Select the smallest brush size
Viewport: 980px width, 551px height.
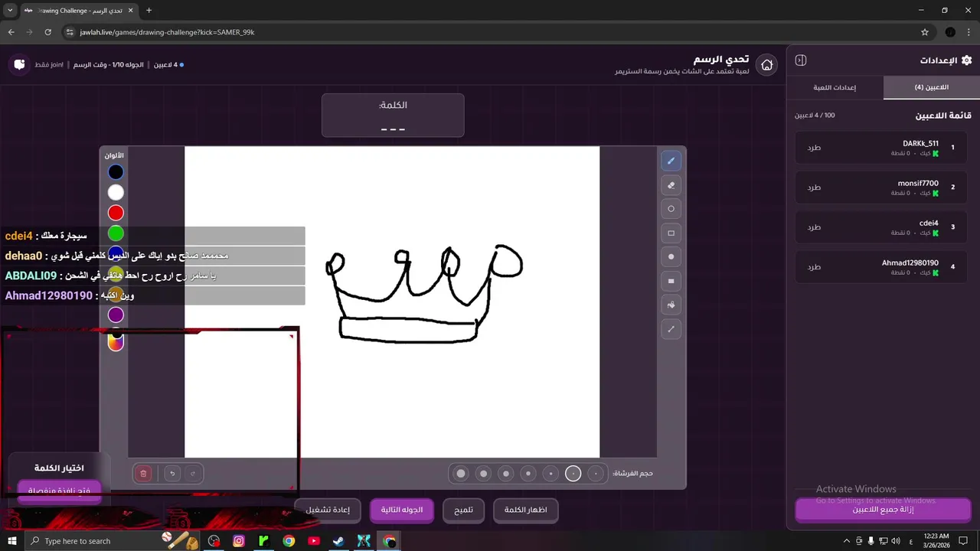596,474
